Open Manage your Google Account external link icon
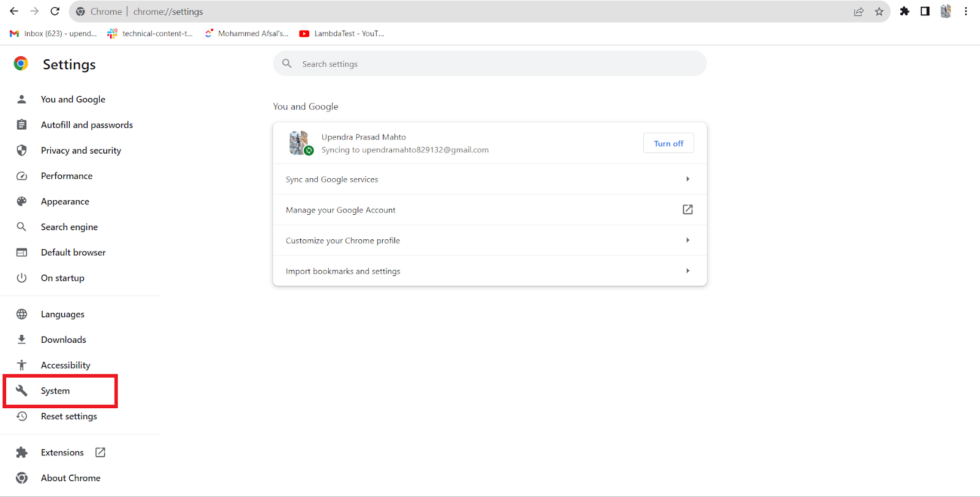The image size is (980, 497). tap(688, 209)
